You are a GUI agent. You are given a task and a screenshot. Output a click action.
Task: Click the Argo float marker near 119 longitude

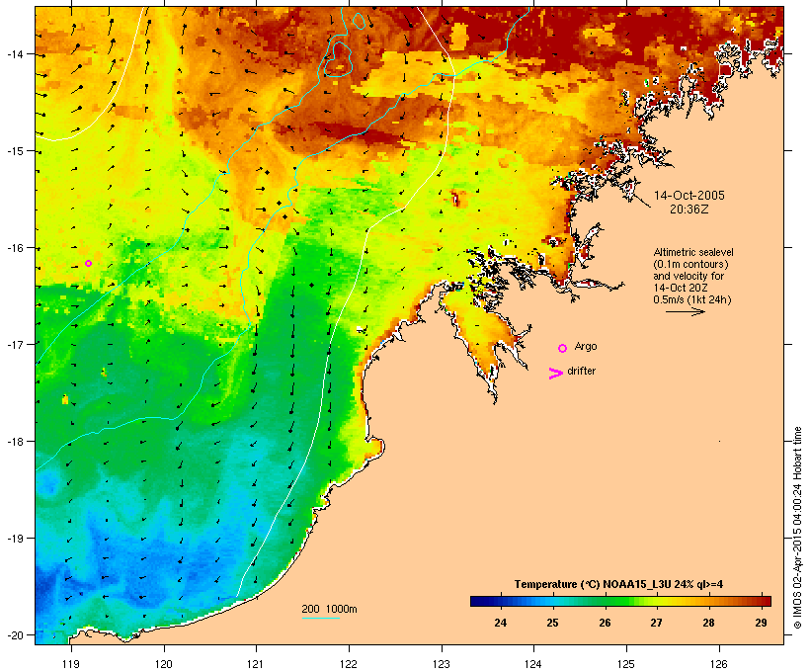(x=88, y=264)
